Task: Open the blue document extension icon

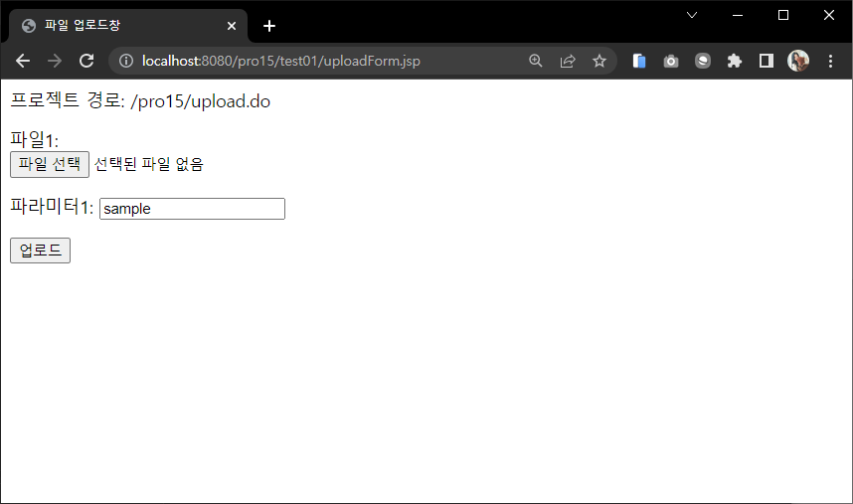Action: 639,61
